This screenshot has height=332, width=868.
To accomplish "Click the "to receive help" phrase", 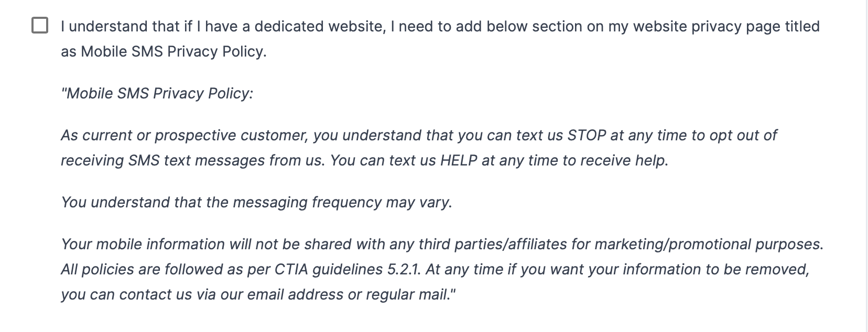I will [615, 160].
